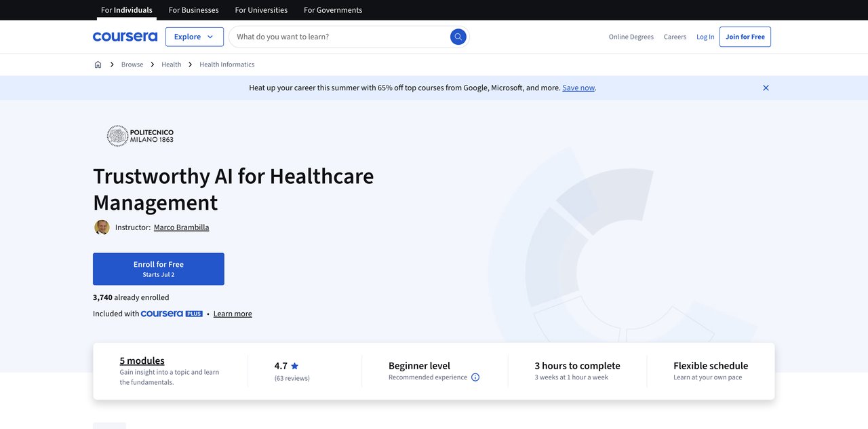
Task: Open instructor Marco Brambilla's profile link
Action: [x=182, y=227]
